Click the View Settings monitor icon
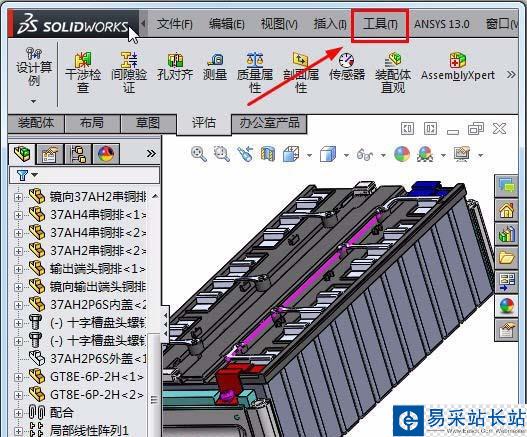 click(462, 154)
